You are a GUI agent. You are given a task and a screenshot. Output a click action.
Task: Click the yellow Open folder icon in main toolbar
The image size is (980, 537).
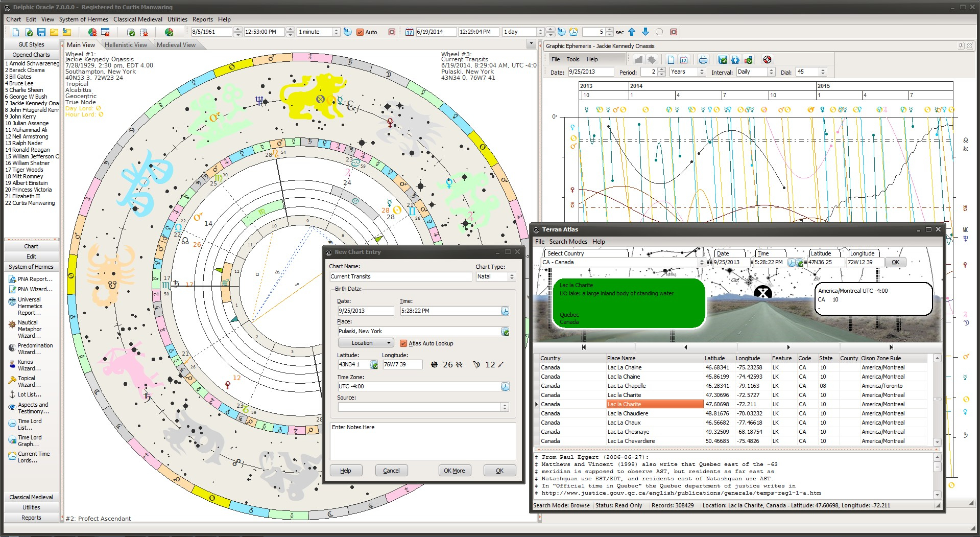(x=54, y=32)
